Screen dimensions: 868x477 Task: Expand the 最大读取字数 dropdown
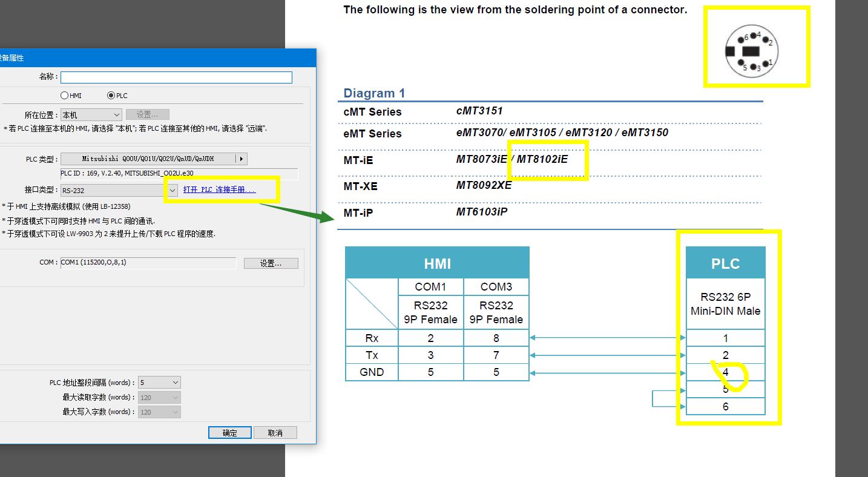159,398
